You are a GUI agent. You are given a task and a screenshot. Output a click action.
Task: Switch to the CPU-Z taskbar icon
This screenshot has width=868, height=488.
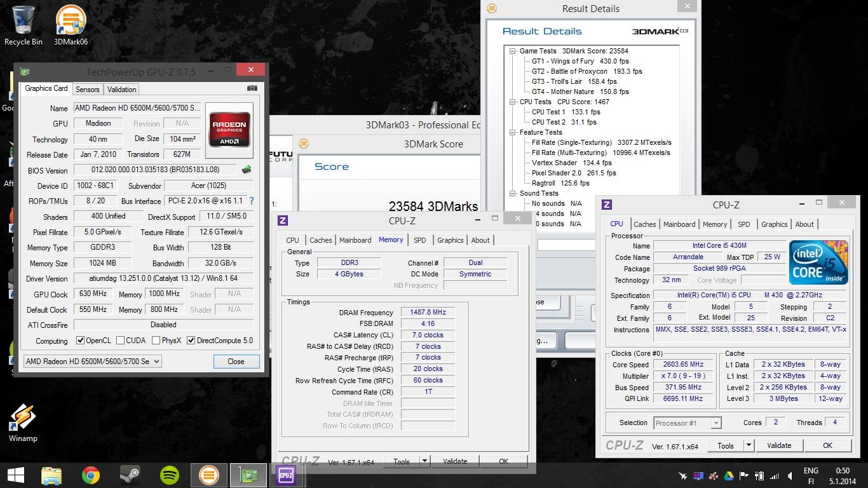(x=286, y=475)
